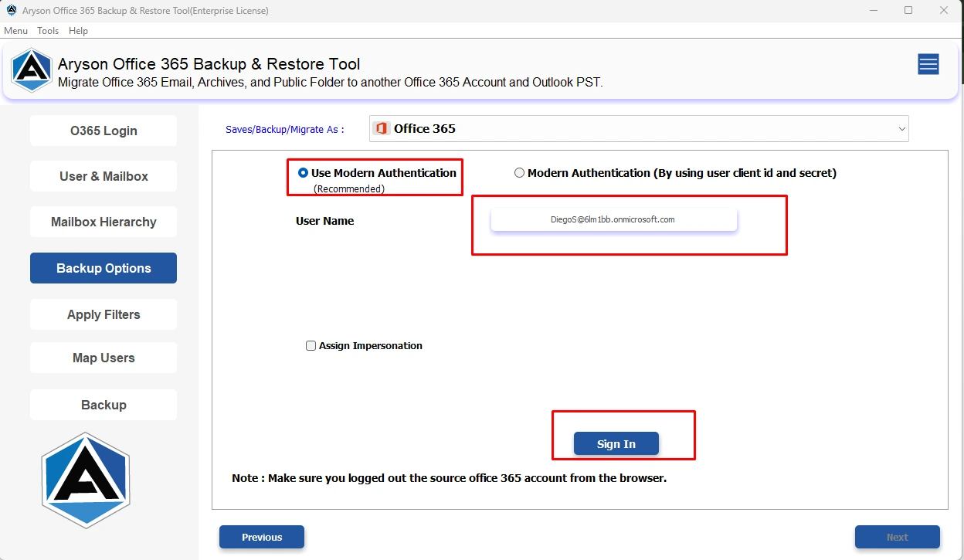The height and width of the screenshot is (560, 964).
Task: Click the User Name label
Action: click(x=324, y=221)
